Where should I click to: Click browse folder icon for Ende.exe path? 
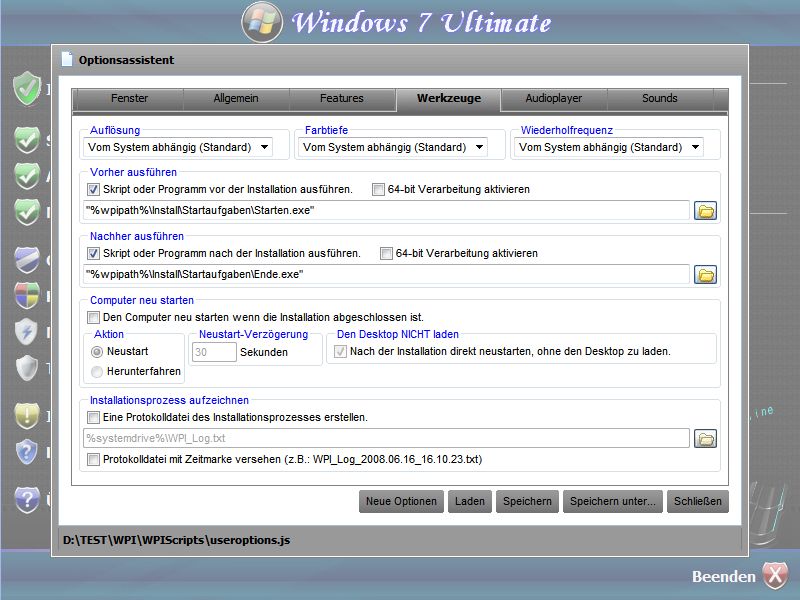point(707,275)
